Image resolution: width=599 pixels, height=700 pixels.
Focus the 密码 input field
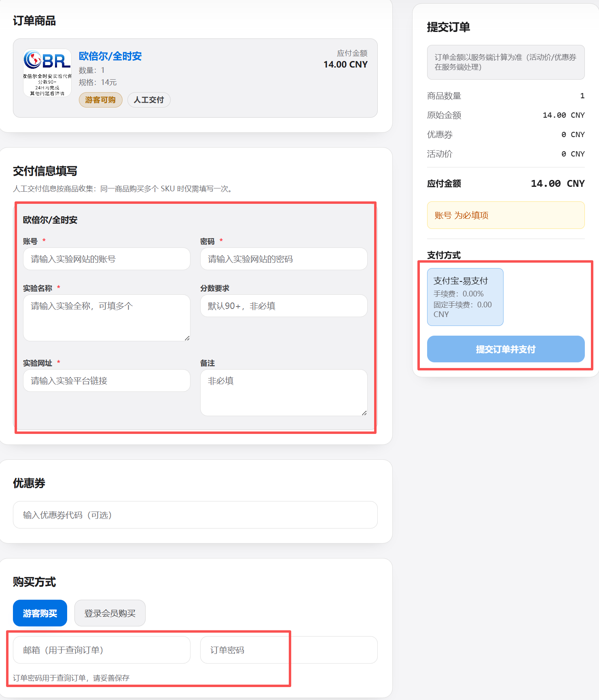(x=284, y=259)
